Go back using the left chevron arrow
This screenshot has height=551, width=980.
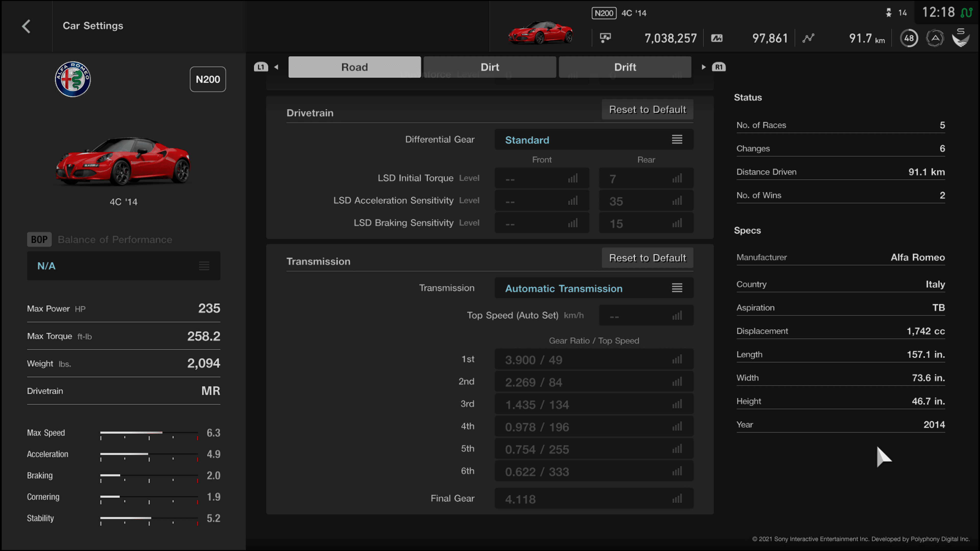[x=26, y=26]
